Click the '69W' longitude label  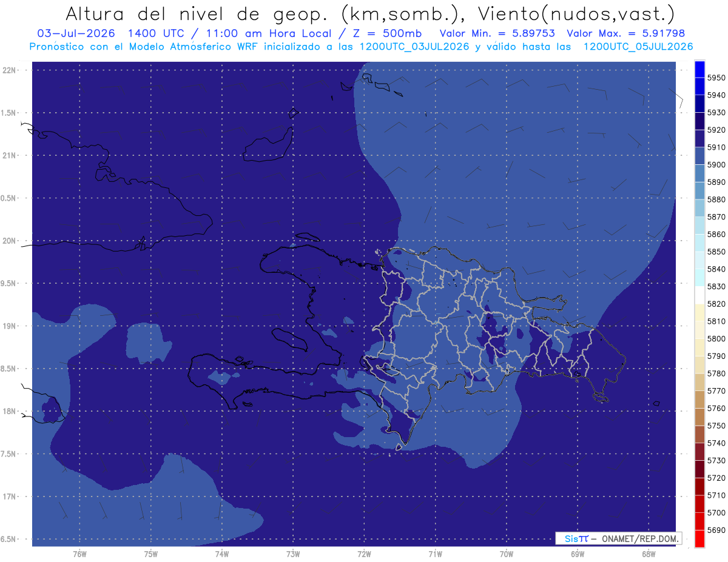point(578,554)
